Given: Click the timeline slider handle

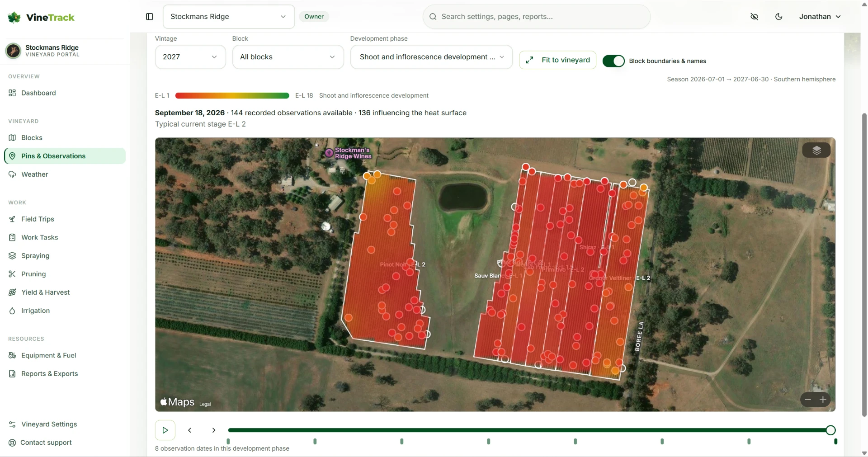Looking at the screenshot, I should click(x=830, y=430).
